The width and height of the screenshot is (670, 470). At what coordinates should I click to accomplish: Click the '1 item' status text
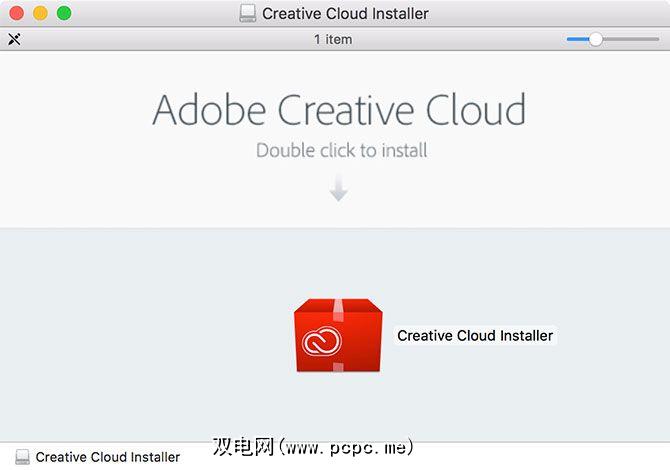click(333, 39)
